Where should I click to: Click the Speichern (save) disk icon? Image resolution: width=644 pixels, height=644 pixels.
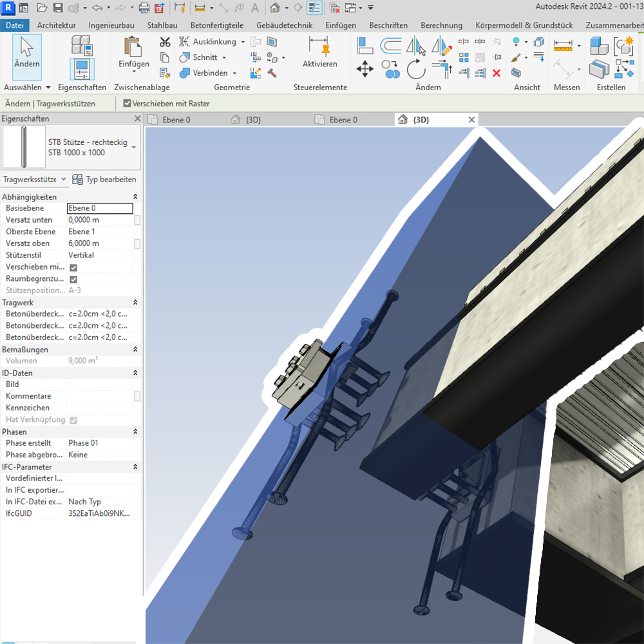(x=58, y=8)
